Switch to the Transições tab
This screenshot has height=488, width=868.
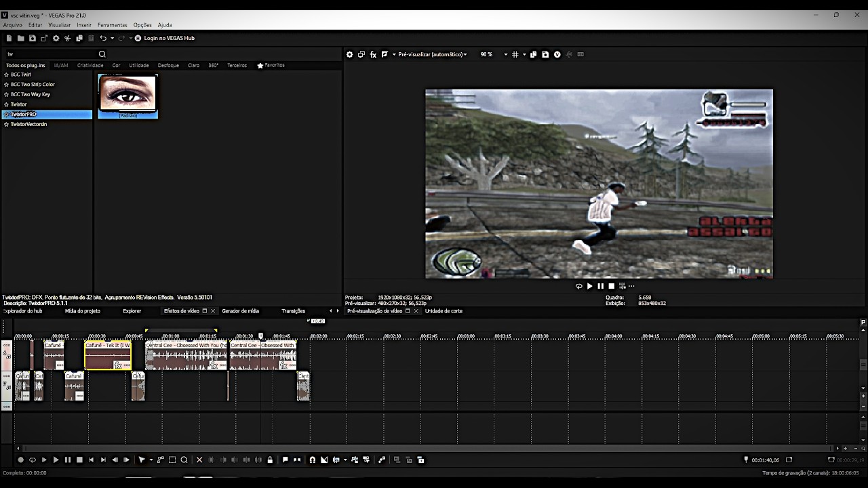[x=294, y=311]
